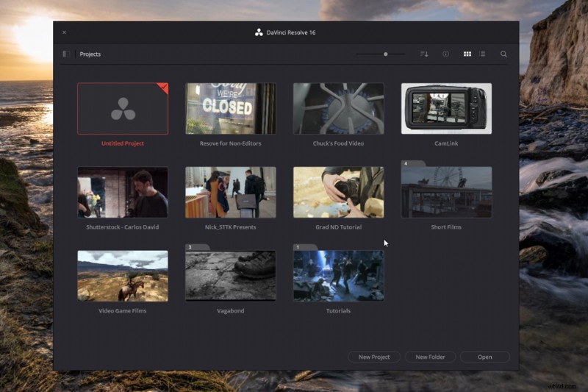Click the Resove for Non-Editors label
The width and height of the screenshot is (588, 392).
click(x=231, y=143)
